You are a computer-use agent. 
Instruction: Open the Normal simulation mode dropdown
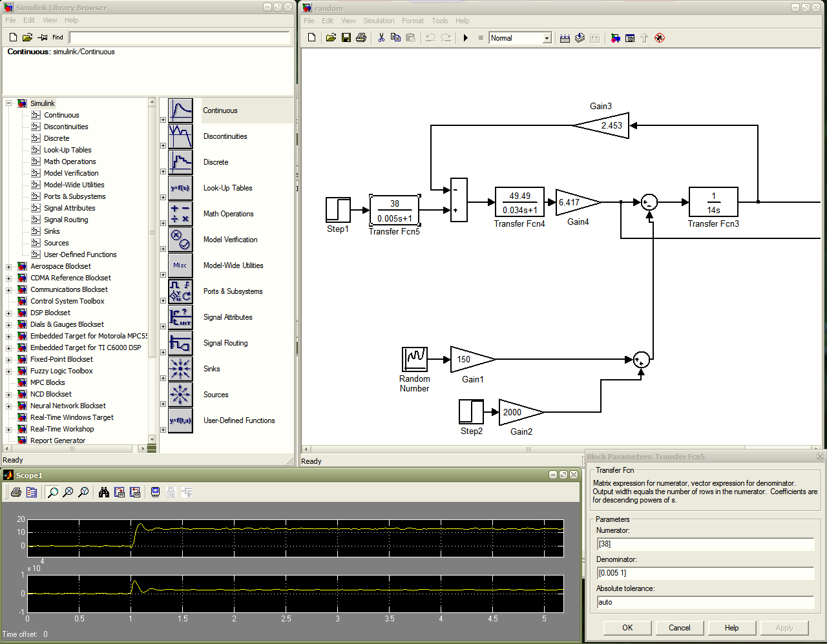coord(547,39)
